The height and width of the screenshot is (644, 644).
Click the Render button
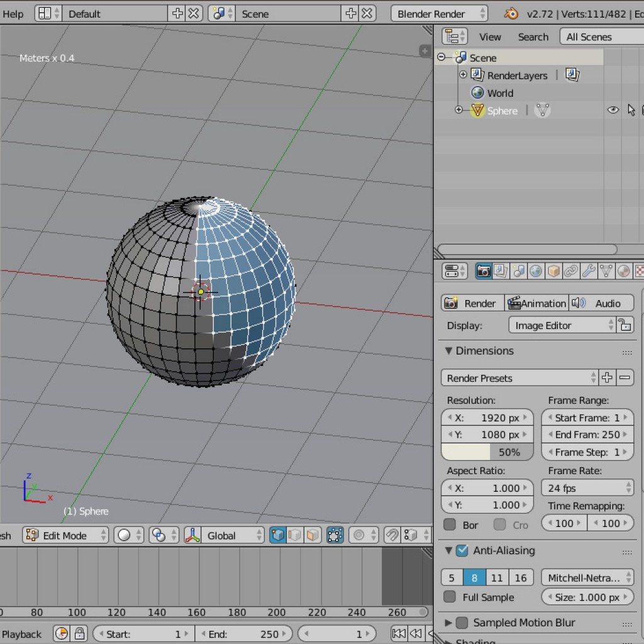[472, 303]
